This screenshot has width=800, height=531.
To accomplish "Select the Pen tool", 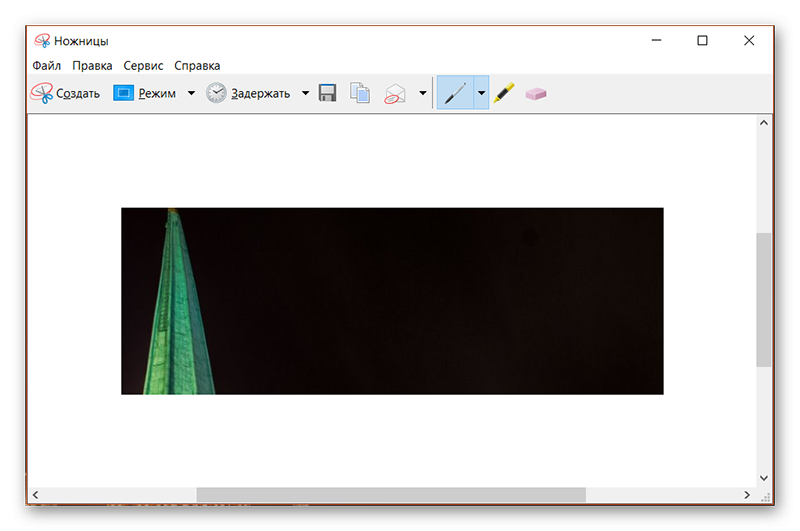I will click(x=455, y=94).
